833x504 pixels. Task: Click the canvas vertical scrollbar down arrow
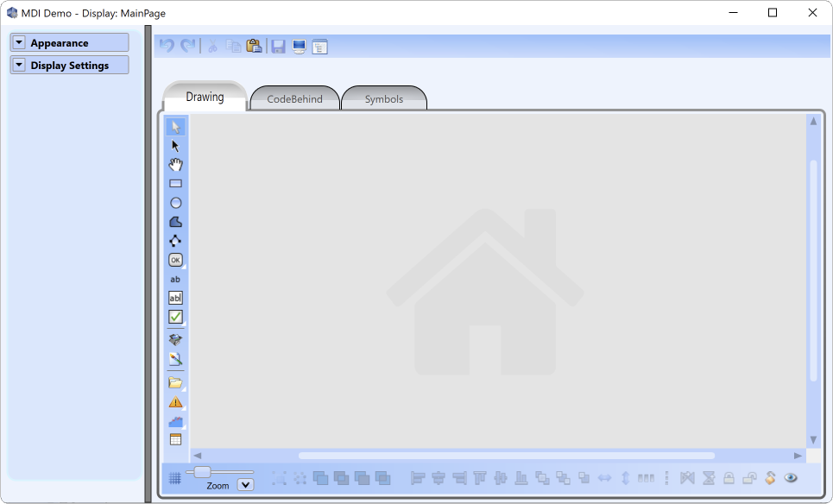click(813, 440)
